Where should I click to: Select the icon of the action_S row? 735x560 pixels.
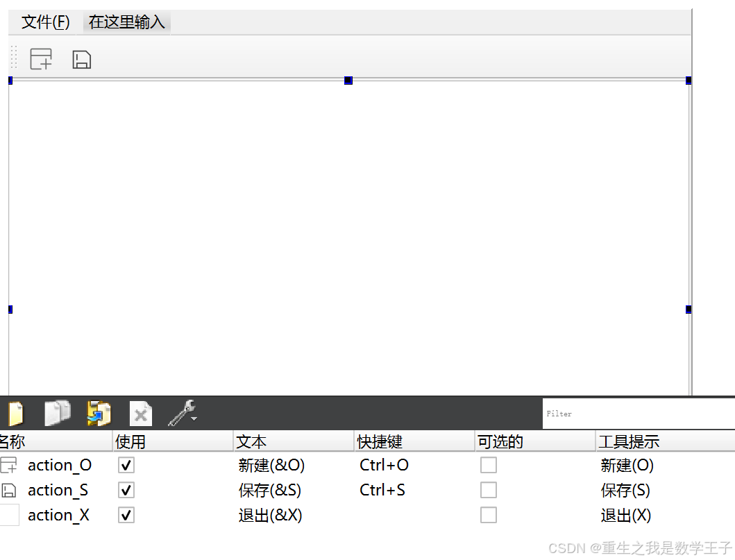click(x=8, y=490)
